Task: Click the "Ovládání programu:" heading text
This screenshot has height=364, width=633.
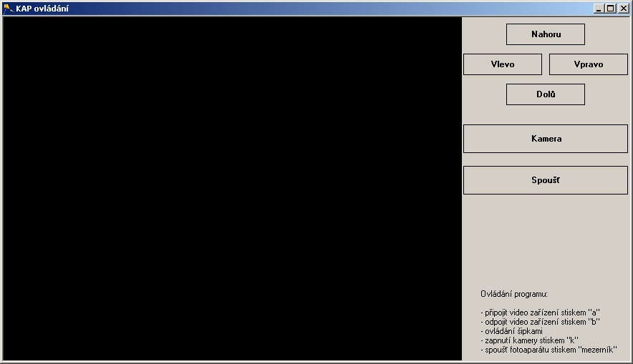Action: [x=513, y=294]
